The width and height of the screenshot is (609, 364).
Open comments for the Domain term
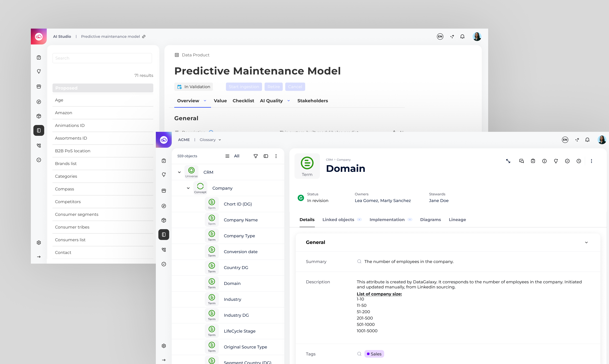coord(522,161)
